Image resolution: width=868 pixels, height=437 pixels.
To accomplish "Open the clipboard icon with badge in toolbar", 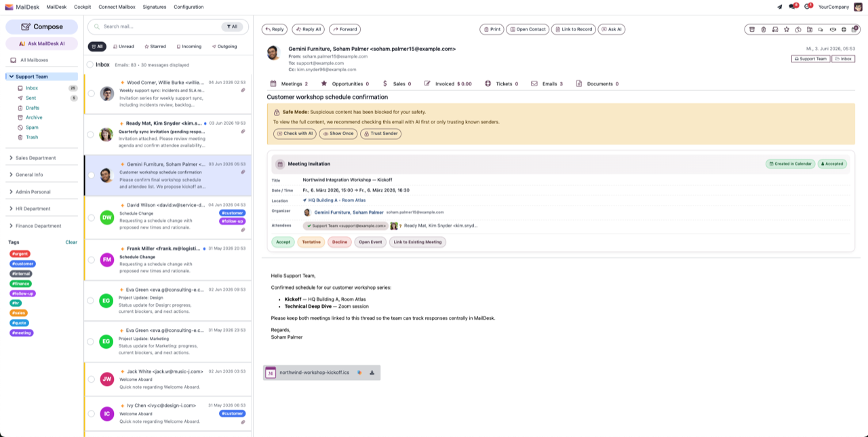I will coord(854,29).
